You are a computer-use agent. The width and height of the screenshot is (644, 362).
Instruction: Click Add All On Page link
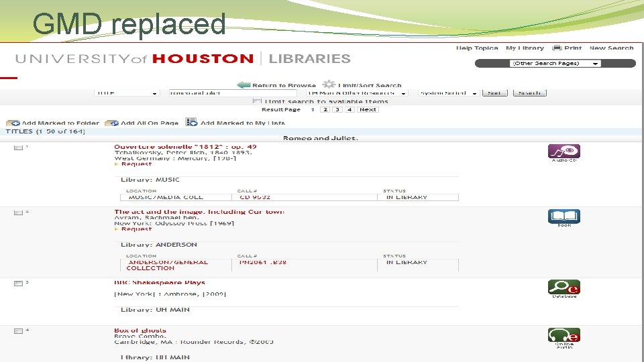pyautogui.click(x=150, y=123)
